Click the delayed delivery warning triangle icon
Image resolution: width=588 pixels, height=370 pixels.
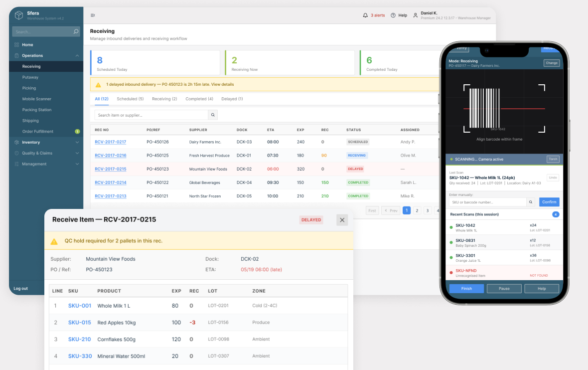pyautogui.click(x=98, y=85)
